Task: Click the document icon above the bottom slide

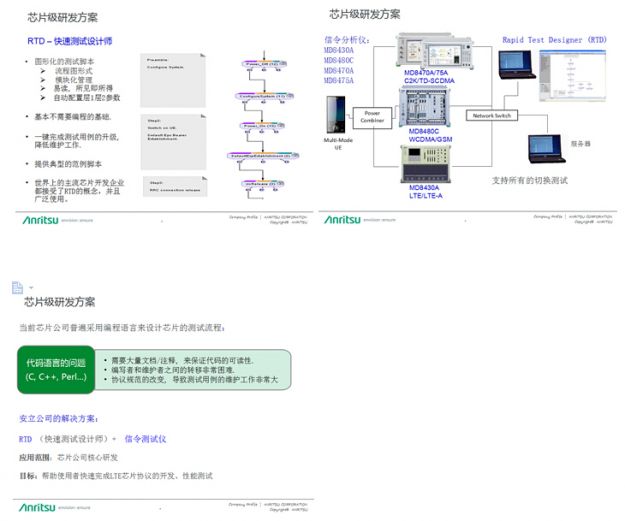Action: tap(18, 287)
